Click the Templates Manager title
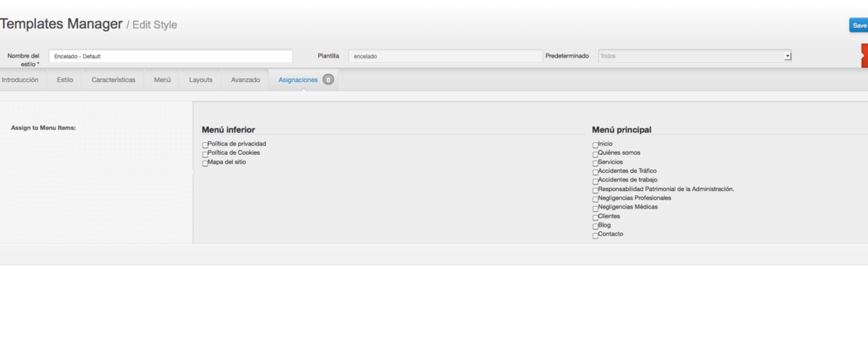Screen dimensions: 868x349 [x=61, y=24]
